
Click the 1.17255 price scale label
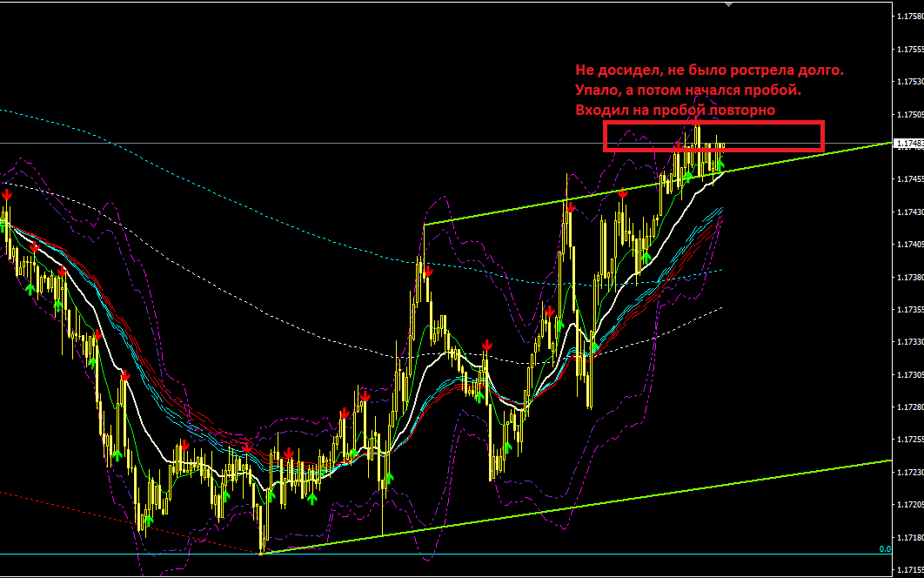click(x=910, y=440)
